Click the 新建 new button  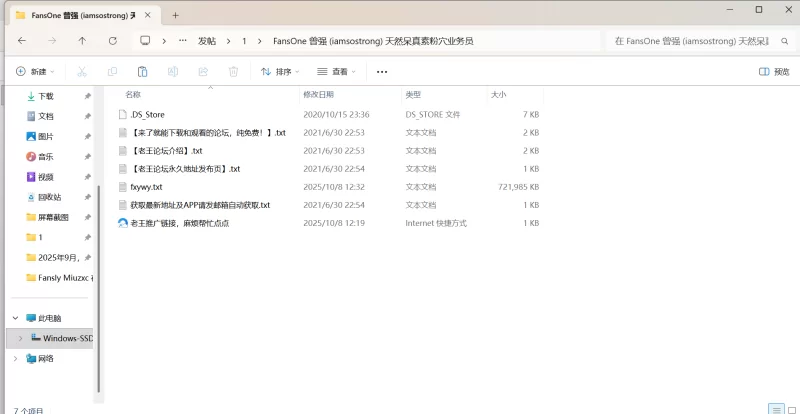coord(35,72)
